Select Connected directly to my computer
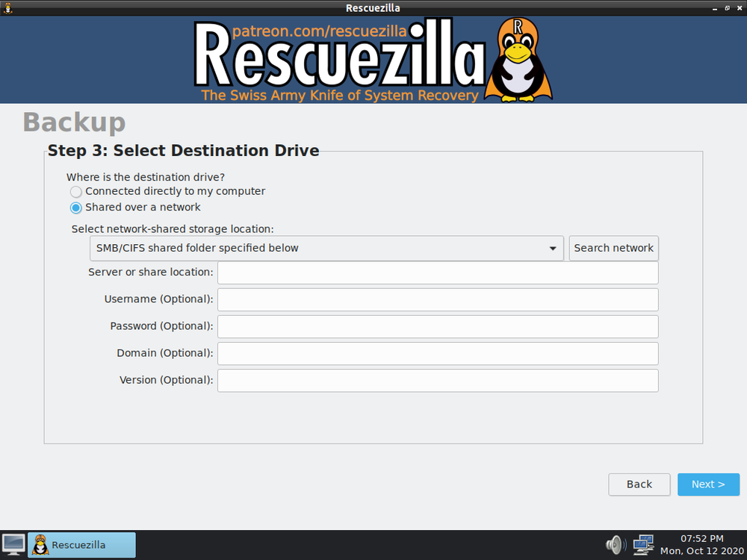 tap(75, 191)
